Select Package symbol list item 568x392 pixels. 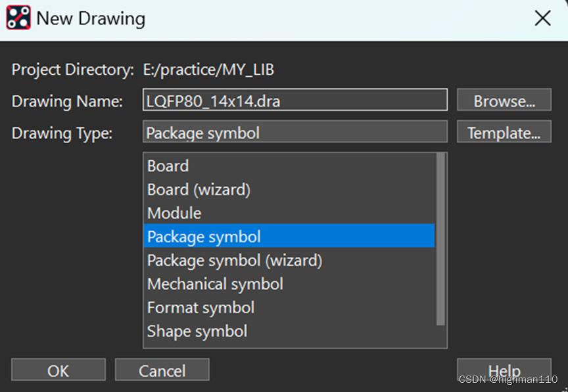tap(204, 237)
